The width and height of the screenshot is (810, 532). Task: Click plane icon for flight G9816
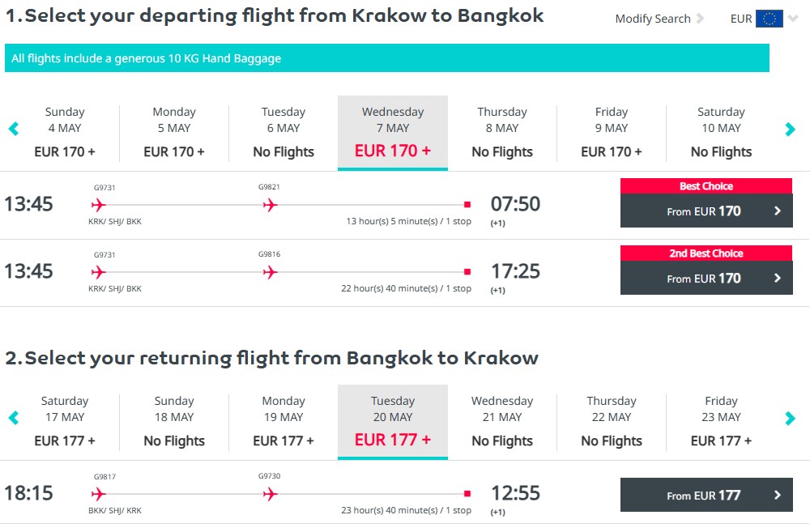coord(270,272)
